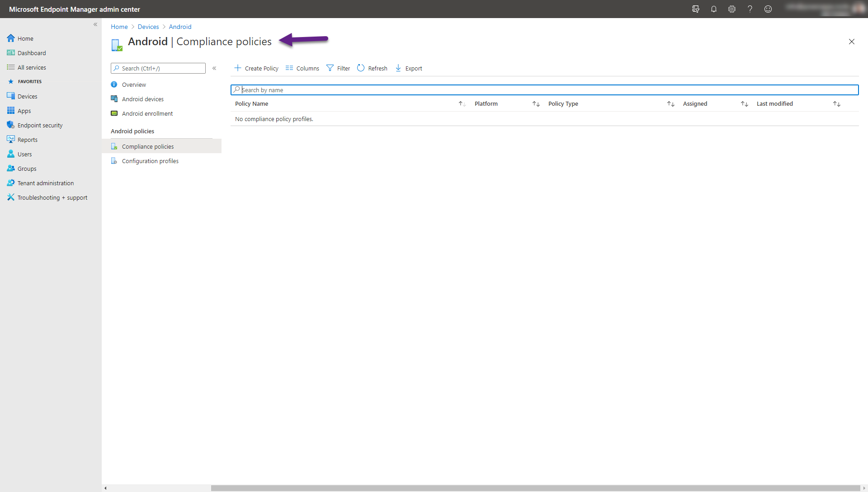The width and height of the screenshot is (868, 492).
Task: Click the Filter button label
Action: coord(344,68)
